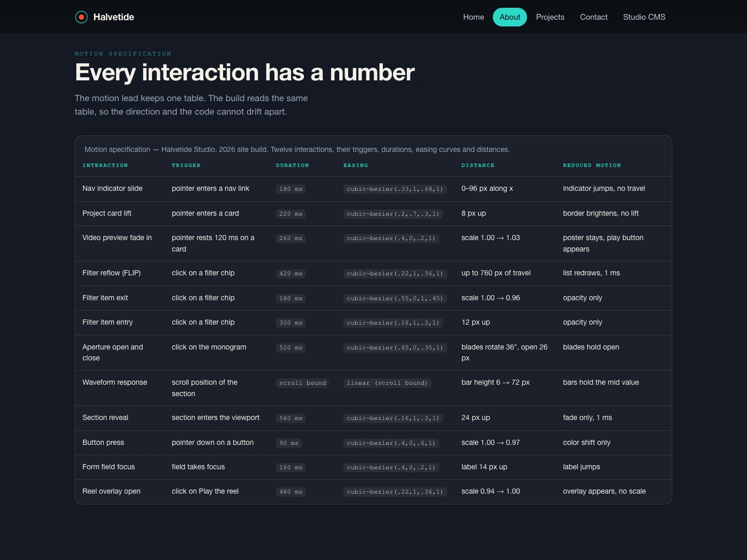747x560 pixels.
Task: Click the Distance column header
Action: pos(478,165)
